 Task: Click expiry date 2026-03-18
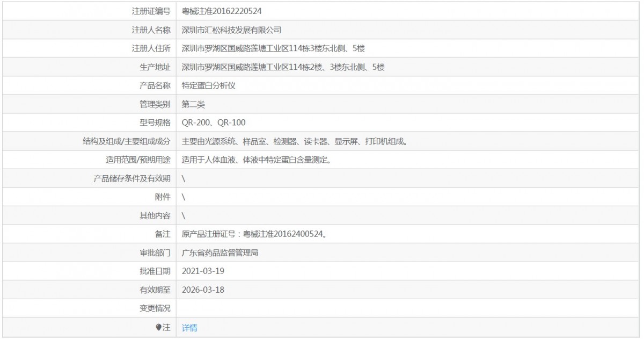pyautogui.click(x=203, y=290)
